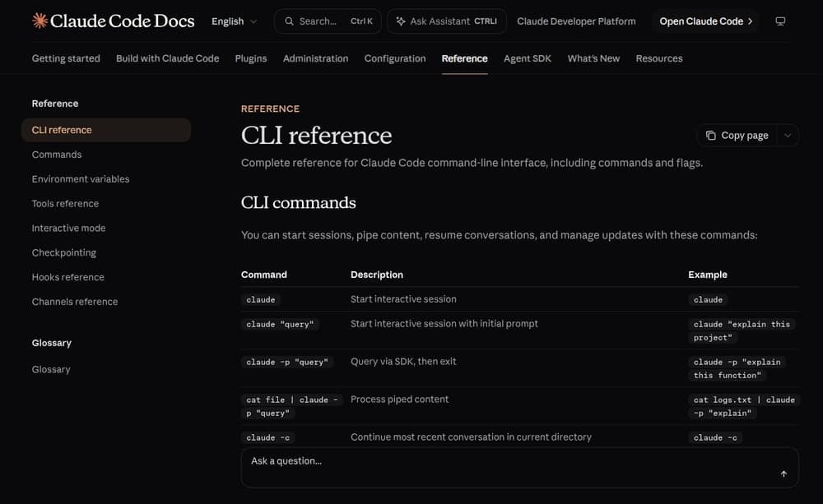This screenshot has width=823, height=504.
Task: Click claude -c in the Command column
Action: coord(267,438)
